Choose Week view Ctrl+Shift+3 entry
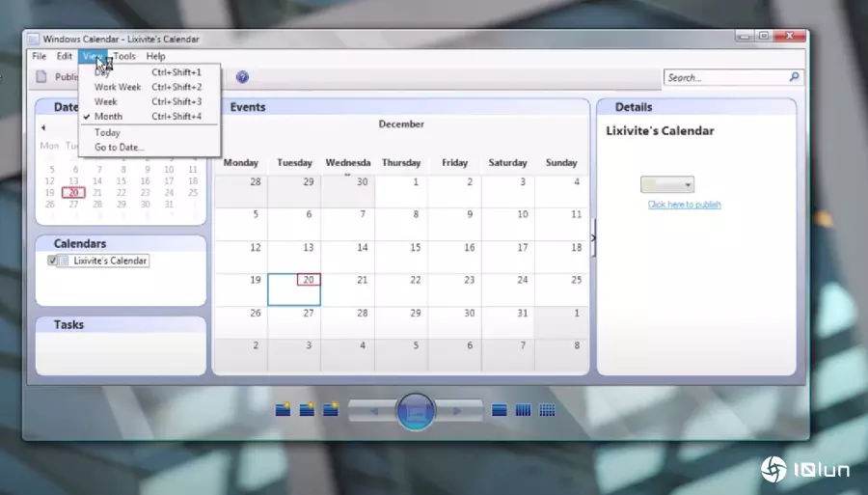This screenshot has height=495, width=868. pyautogui.click(x=149, y=101)
